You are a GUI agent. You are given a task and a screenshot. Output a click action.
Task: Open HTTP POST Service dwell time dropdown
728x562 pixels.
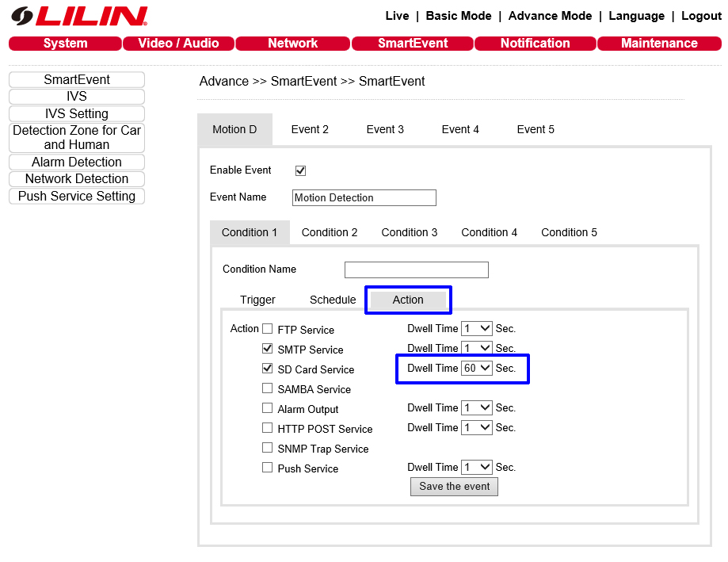click(477, 428)
